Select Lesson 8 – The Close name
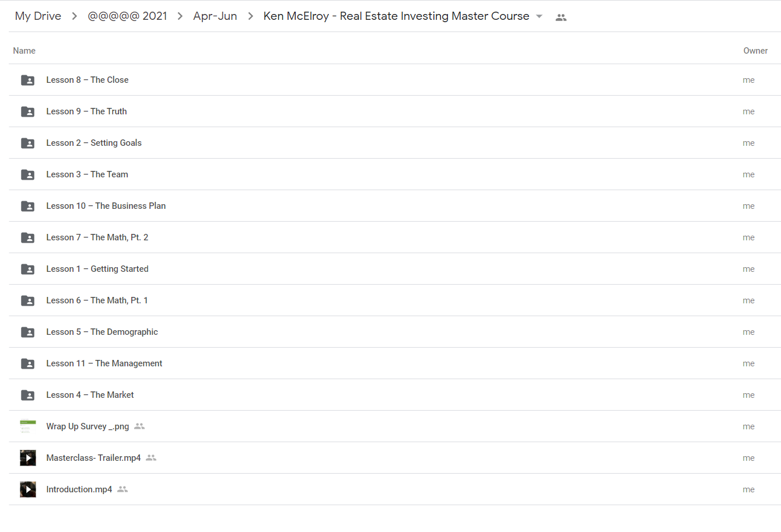The width and height of the screenshot is (781, 532). (x=87, y=80)
